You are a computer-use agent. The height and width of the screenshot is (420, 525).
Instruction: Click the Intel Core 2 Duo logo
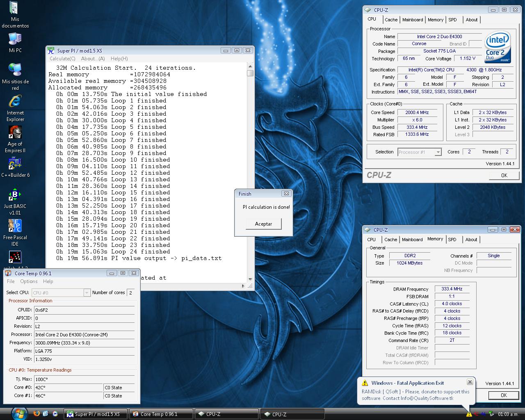tap(498, 47)
